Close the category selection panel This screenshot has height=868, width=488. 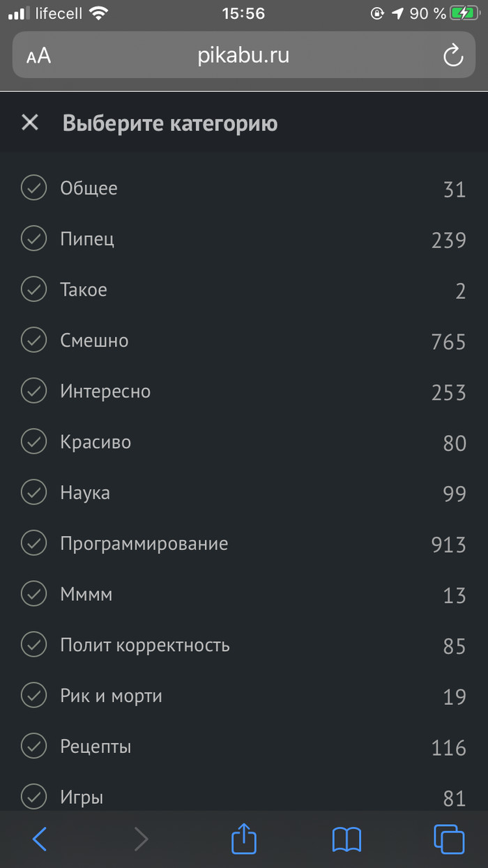tap(30, 123)
